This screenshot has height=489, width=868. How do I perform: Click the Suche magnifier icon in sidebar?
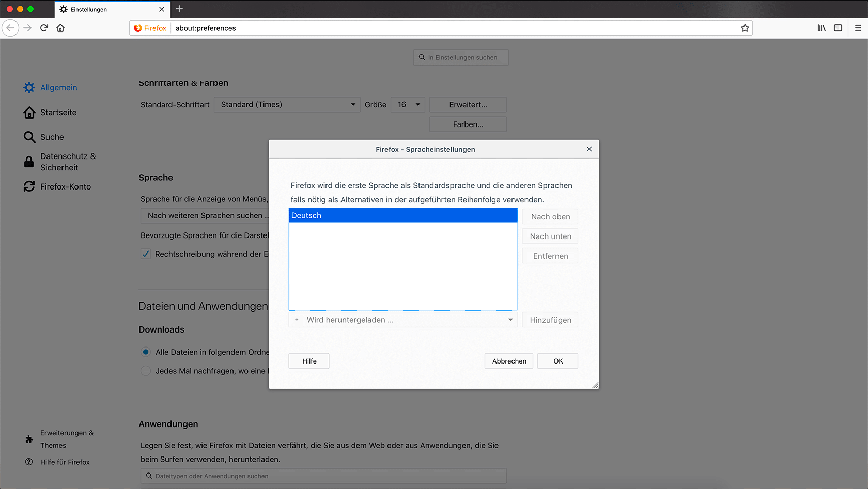coord(29,137)
